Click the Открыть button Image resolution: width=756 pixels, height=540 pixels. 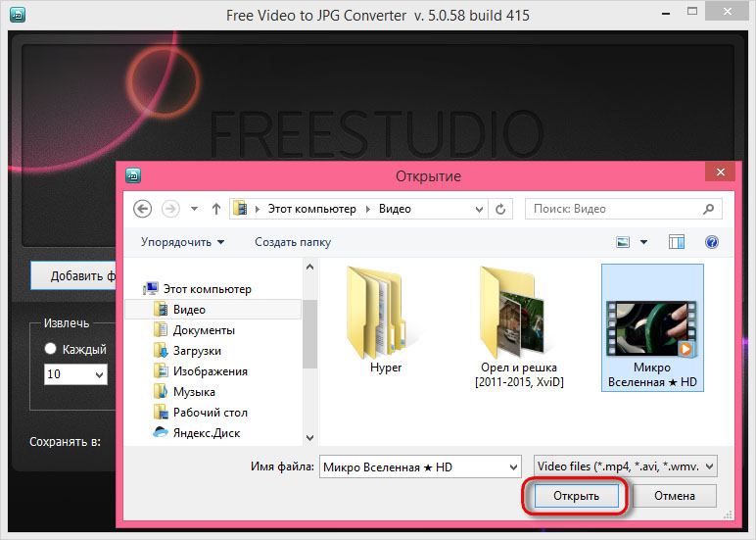click(576, 496)
